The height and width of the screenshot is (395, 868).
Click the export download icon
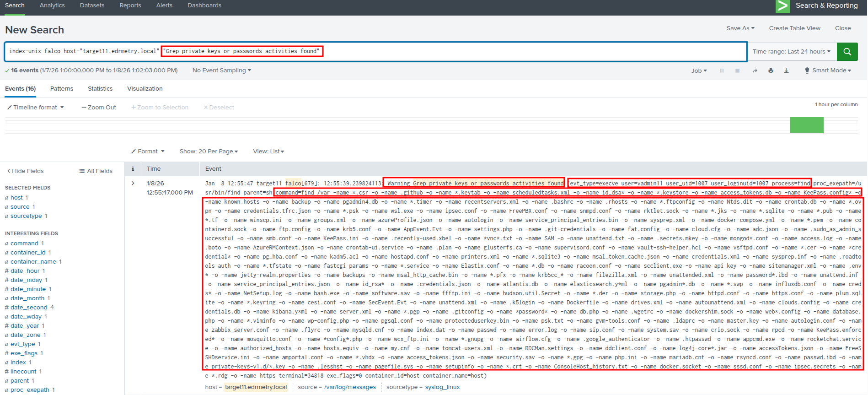[x=786, y=70]
